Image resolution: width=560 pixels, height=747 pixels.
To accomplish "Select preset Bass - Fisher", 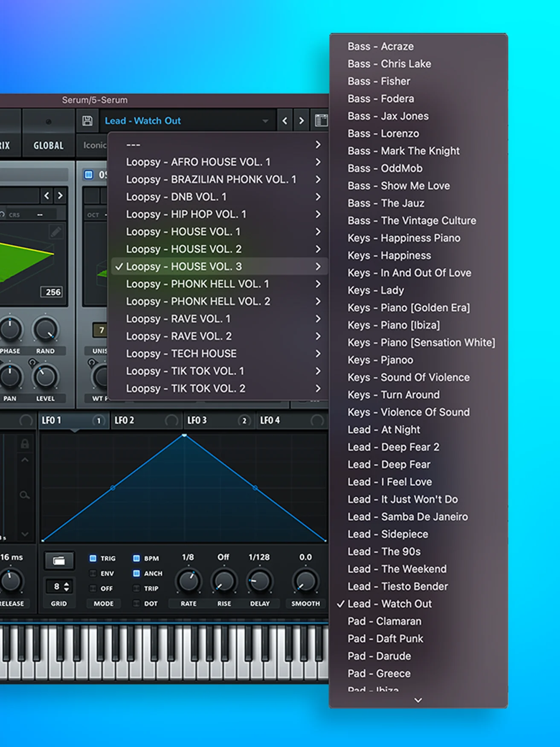I will coord(418,81).
